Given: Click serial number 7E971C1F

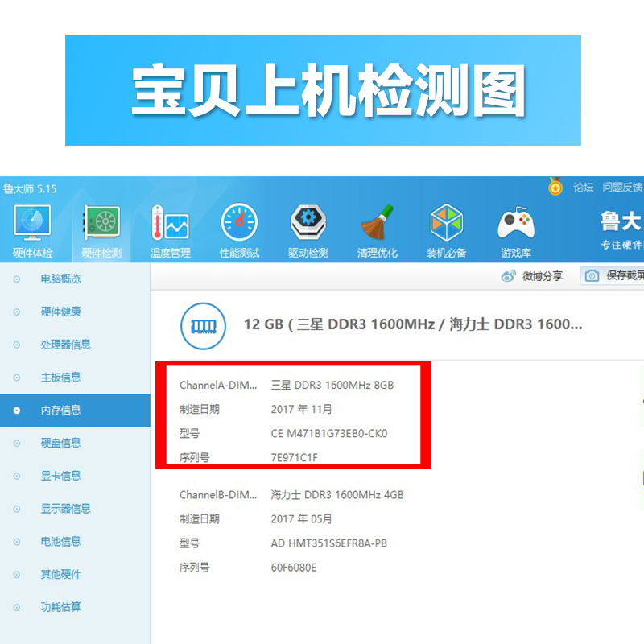Looking at the screenshot, I should click(x=295, y=457).
